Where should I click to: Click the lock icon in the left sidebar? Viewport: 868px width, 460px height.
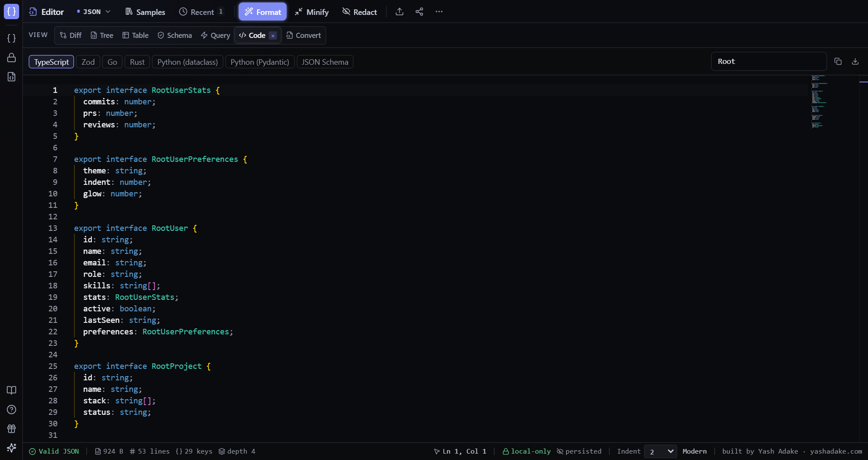pyautogui.click(x=11, y=57)
